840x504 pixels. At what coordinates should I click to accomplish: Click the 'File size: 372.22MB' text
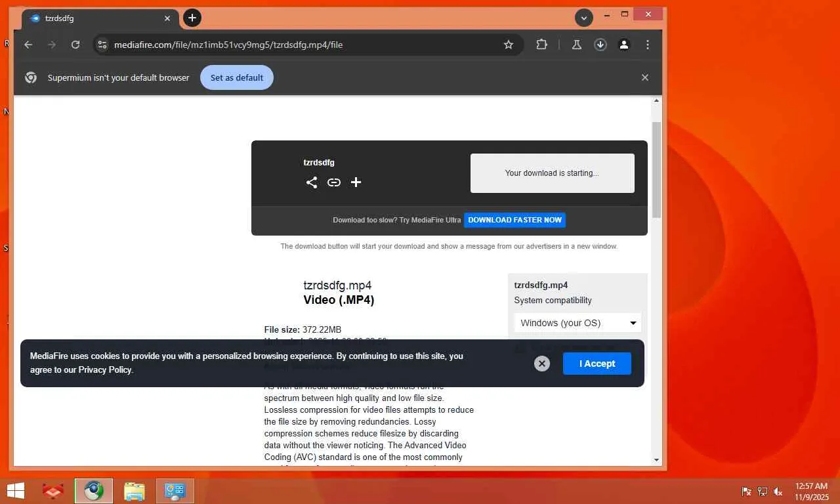[303, 329]
